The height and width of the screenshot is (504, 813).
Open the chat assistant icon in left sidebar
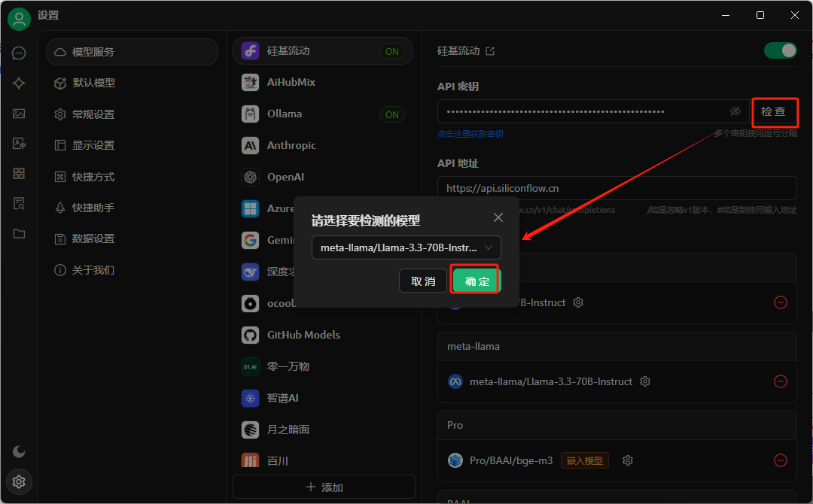[19, 53]
